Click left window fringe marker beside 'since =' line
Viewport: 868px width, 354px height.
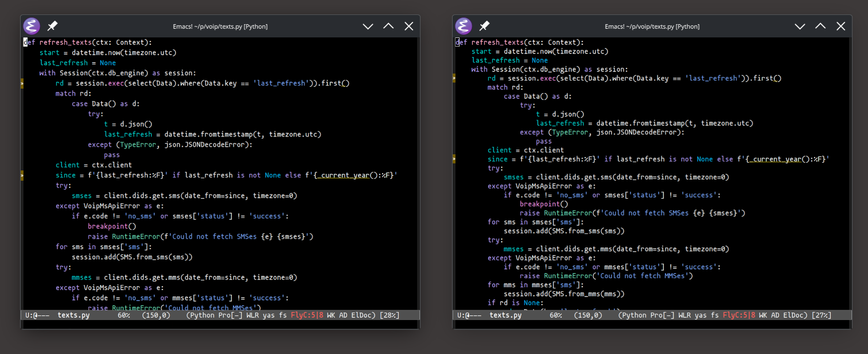(x=22, y=175)
